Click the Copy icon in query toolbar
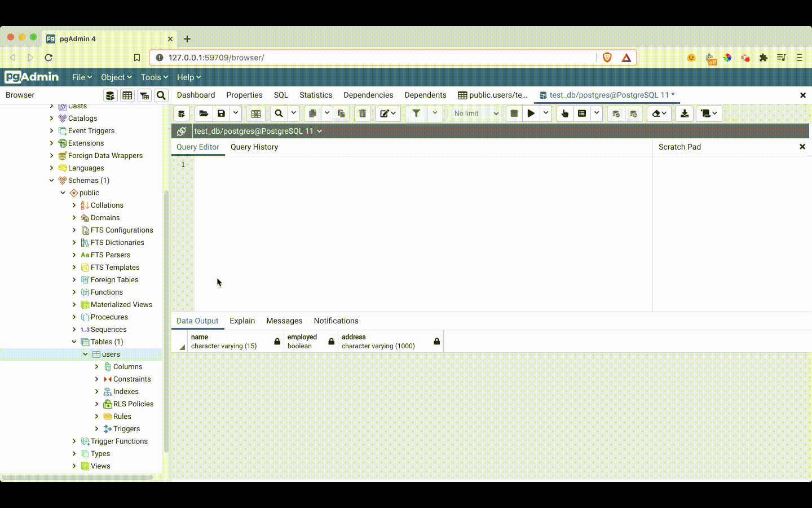This screenshot has width=812, height=508. 313,113
